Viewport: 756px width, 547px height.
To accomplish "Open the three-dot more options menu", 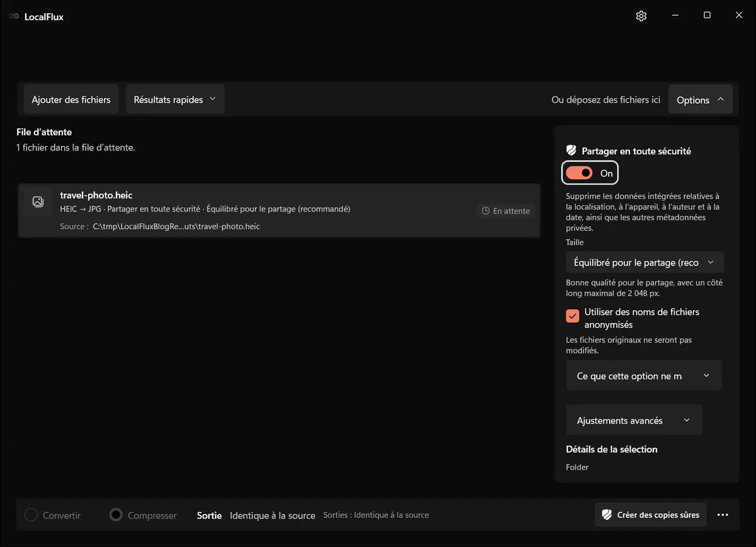I will (x=723, y=515).
